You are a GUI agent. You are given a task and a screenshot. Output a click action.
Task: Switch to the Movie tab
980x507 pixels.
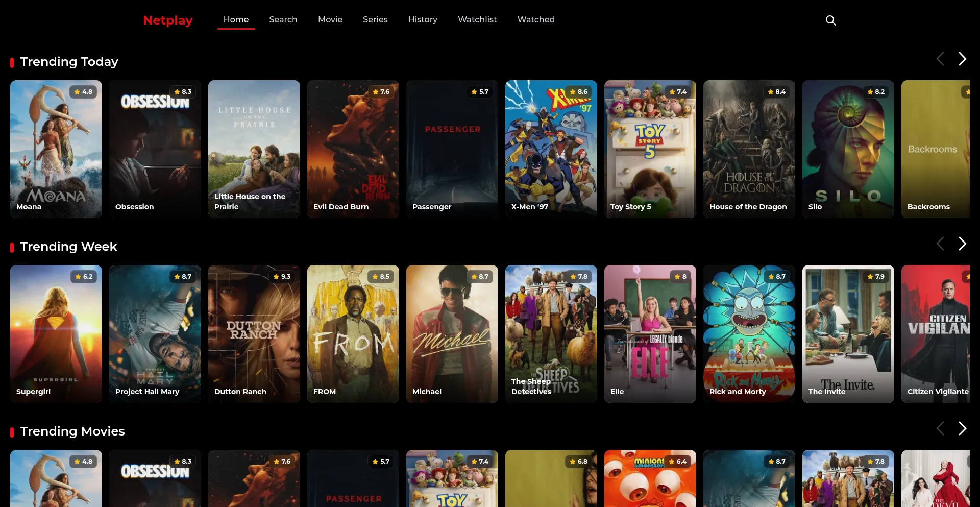coord(330,19)
